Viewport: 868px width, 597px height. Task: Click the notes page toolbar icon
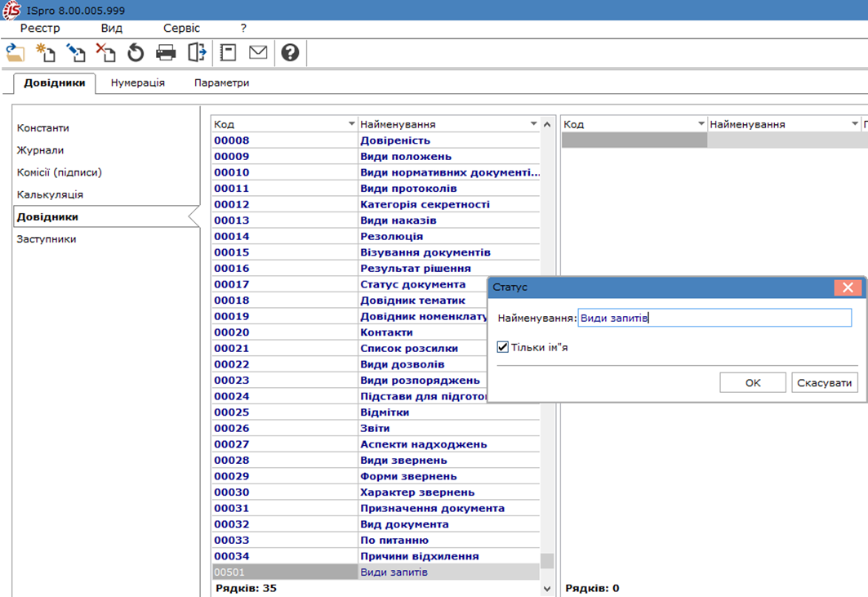pos(228,53)
